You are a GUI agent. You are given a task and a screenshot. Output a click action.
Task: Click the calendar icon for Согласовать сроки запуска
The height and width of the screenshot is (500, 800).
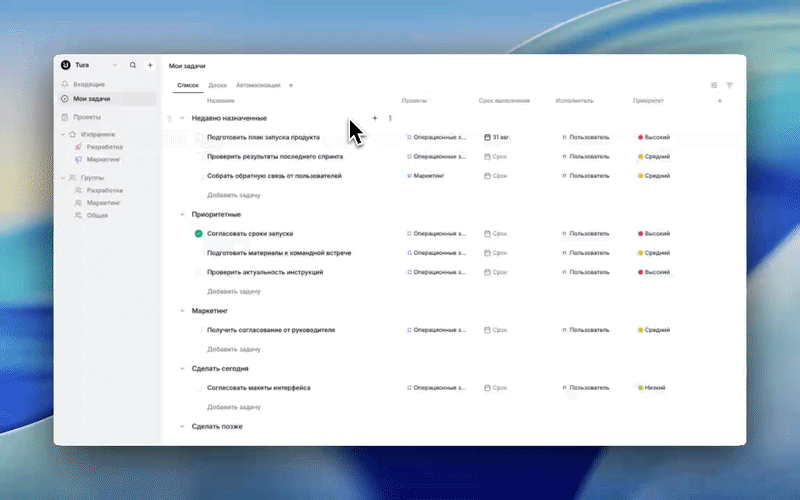pos(487,234)
